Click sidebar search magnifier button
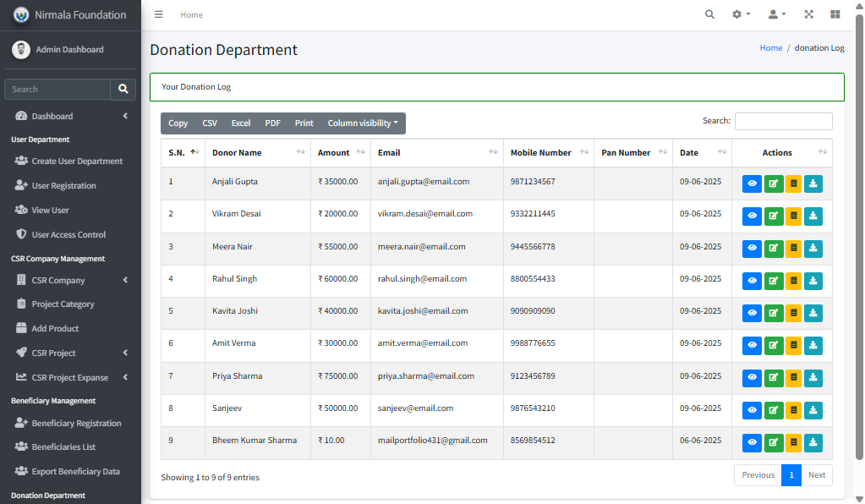This screenshot has width=865, height=504. tap(123, 89)
